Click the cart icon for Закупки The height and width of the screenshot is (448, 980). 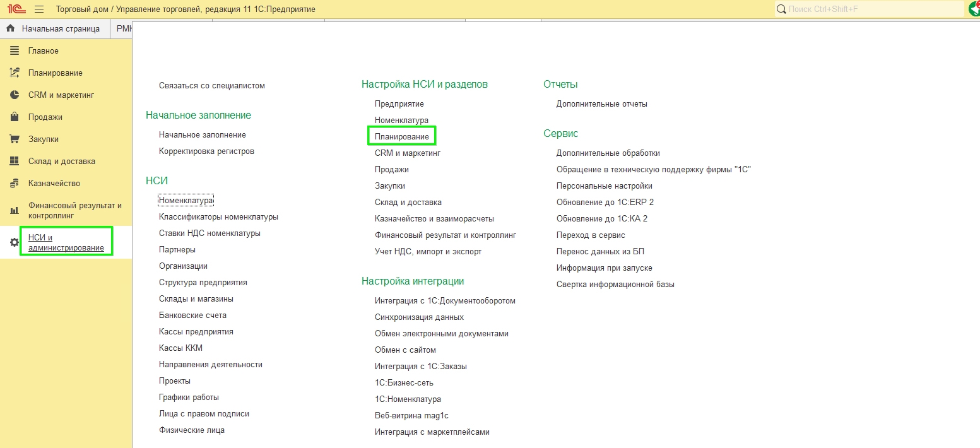[x=15, y=139]
